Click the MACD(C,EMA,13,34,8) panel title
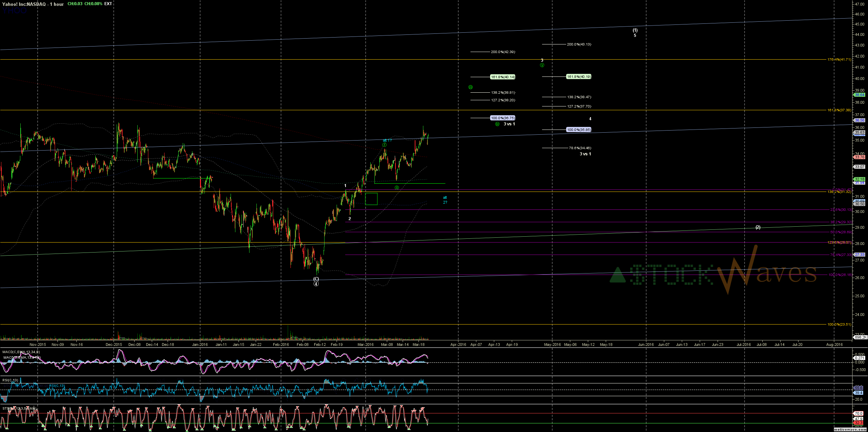This screenshot has width=868, height=432. tap(21, 352)
